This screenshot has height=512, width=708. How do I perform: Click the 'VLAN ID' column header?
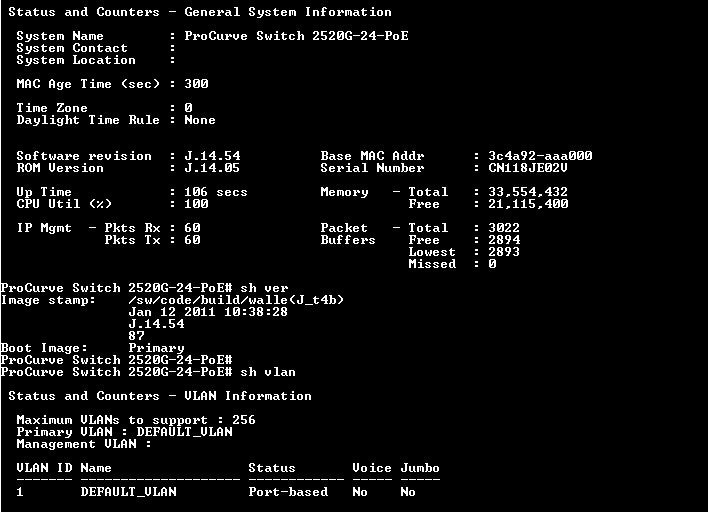[x=44, y=468]
